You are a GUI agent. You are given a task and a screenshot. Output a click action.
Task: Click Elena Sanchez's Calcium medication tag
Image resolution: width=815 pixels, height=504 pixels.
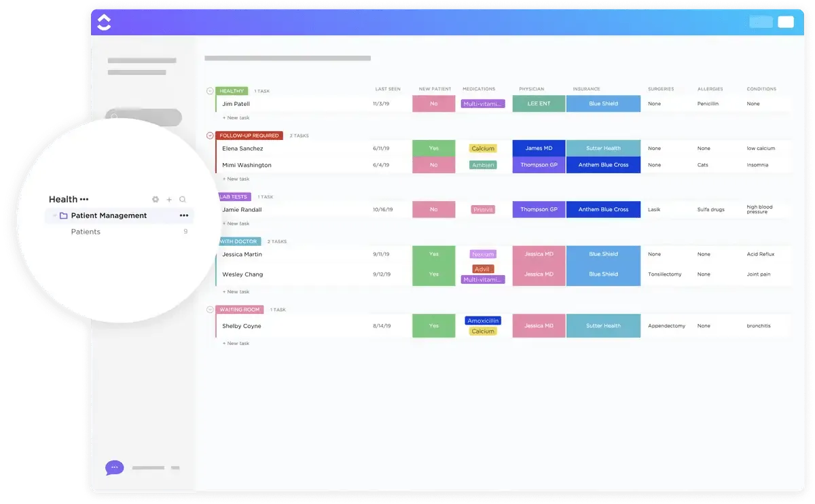click(483, 149)
